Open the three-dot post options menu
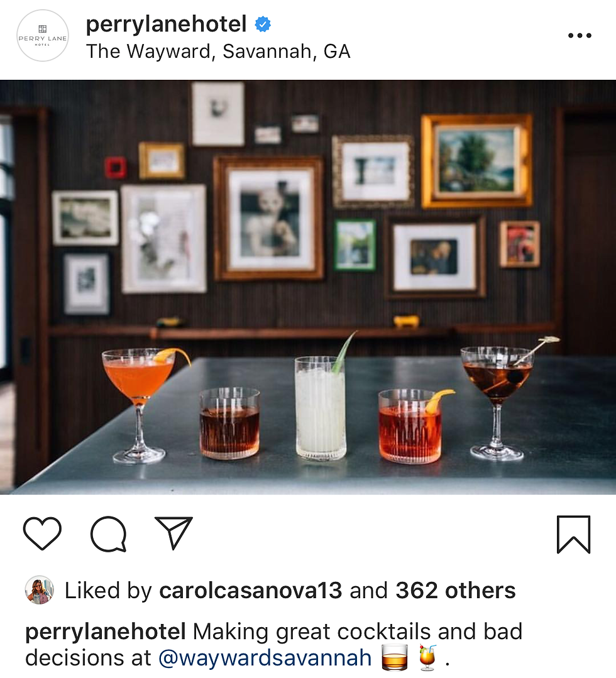 [580, 35]
